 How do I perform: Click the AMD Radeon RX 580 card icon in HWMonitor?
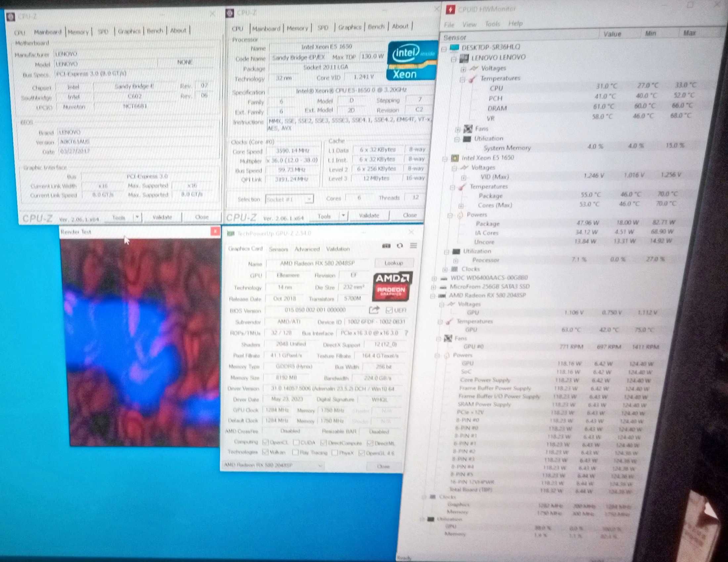tap(442, 295)
